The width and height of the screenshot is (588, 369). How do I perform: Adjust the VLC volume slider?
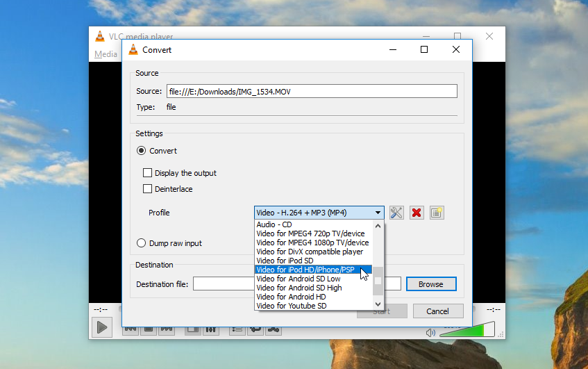click(x=467, y=329)
